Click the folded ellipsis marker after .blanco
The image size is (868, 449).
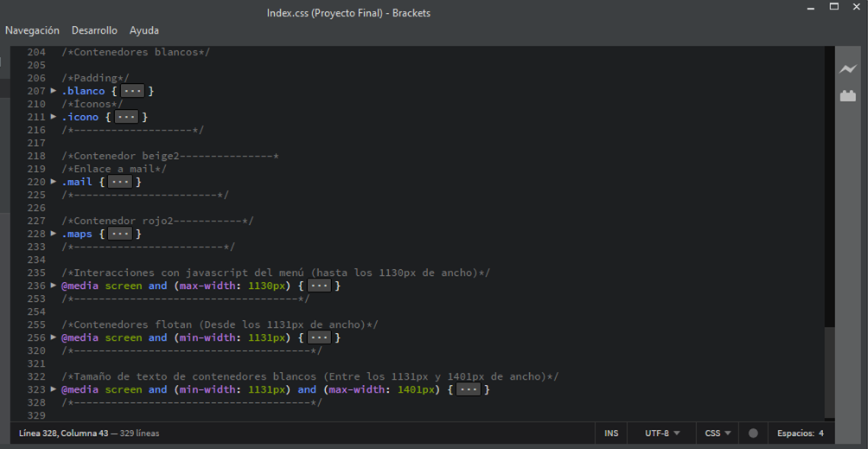(x=132, y=91)
